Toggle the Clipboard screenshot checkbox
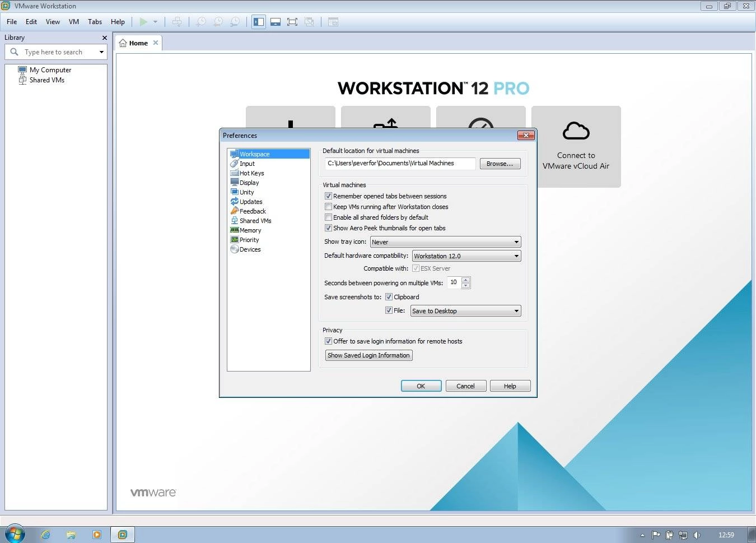The image size is (756, 543). (389, 297)
